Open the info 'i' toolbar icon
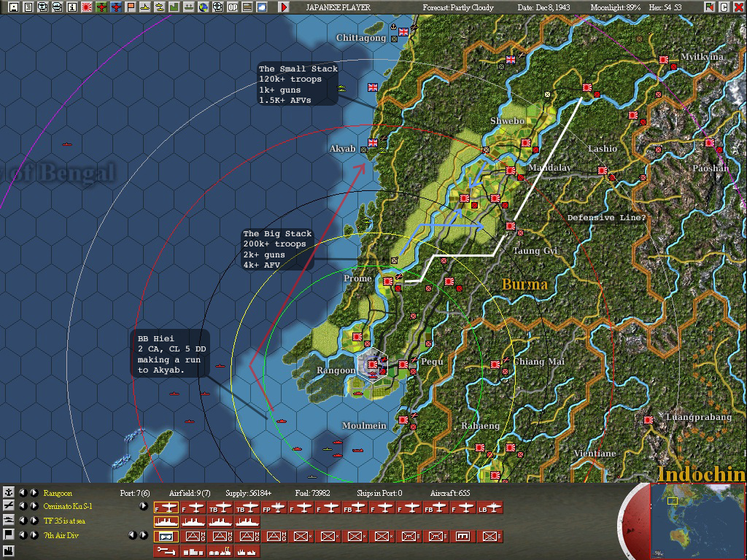This screenshot has width=747, height=560. point(72,7)
